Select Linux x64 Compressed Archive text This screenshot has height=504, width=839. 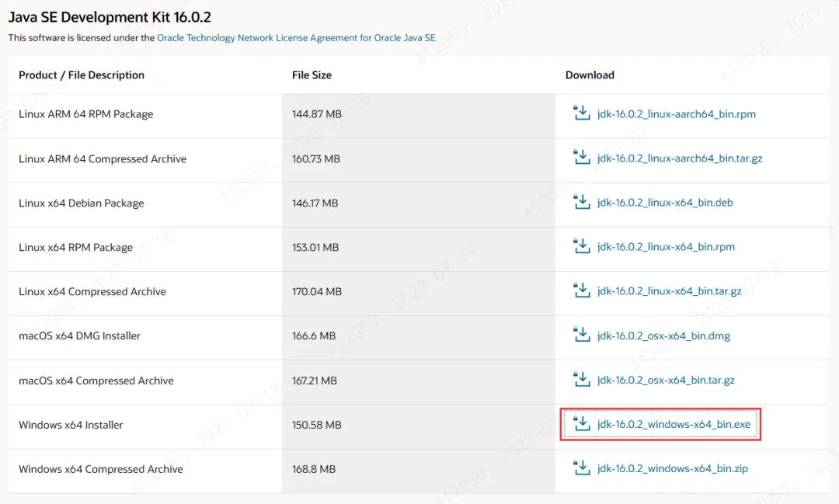[x=92, y=291]
